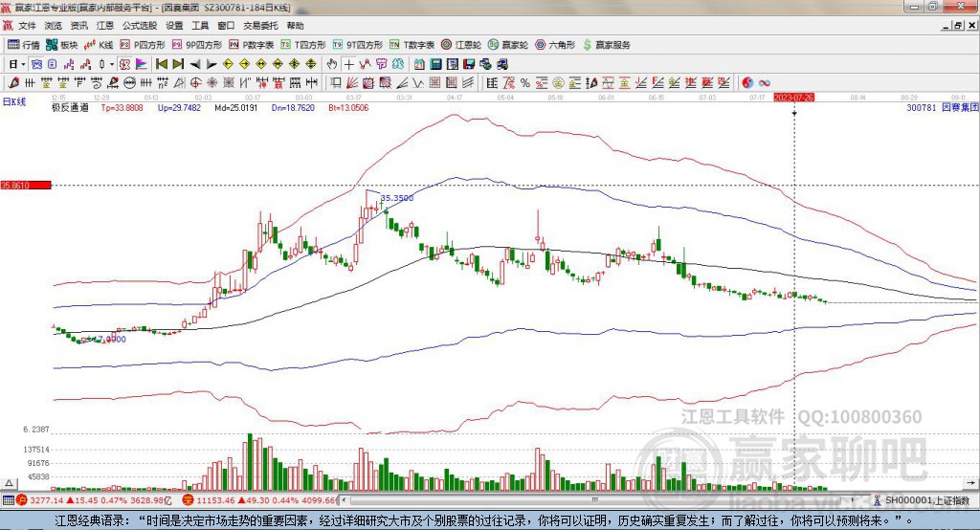This screenshot has height=530, width=980.
Task: Select the red pencil drawing tool
Action: click(12, 82)
